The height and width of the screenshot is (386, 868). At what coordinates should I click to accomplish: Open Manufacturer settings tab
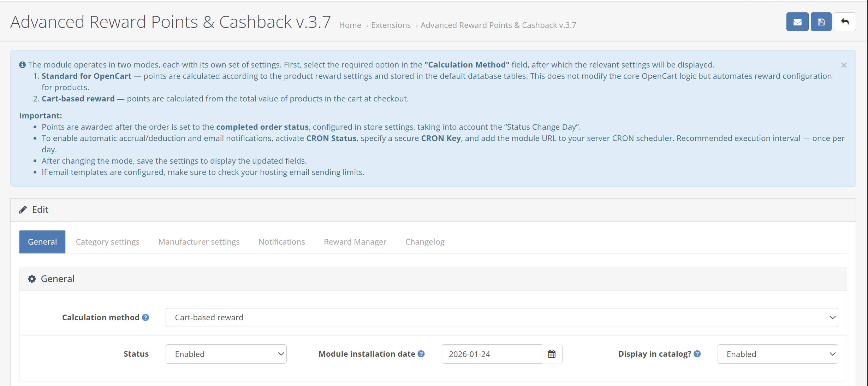pyautogui.click(x=199, y=242)
